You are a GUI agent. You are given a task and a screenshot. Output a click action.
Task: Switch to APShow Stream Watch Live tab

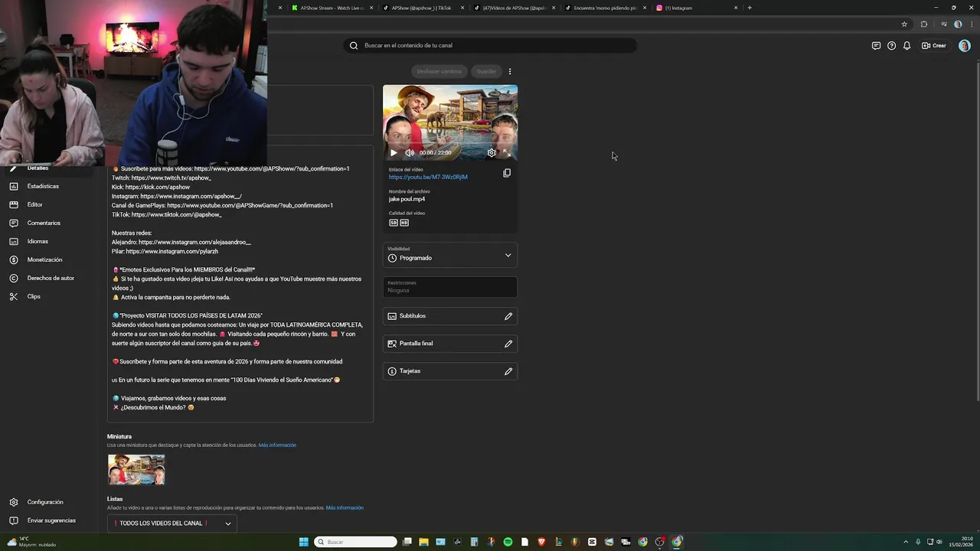pyautogui.click(x=332, y=8)
